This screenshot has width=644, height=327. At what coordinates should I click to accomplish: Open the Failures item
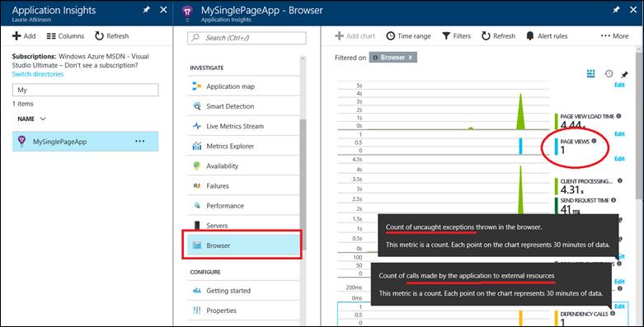[x=243, y=186]
